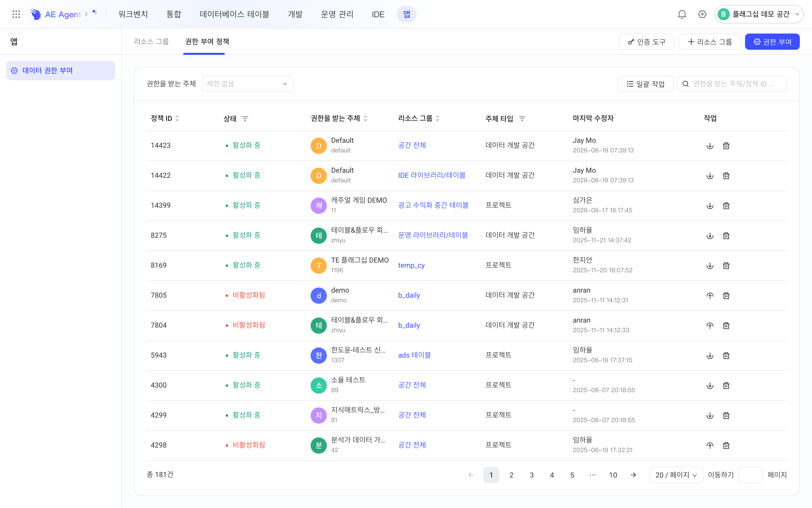Delete policy 5943 with trash icon

pos(726,355)
